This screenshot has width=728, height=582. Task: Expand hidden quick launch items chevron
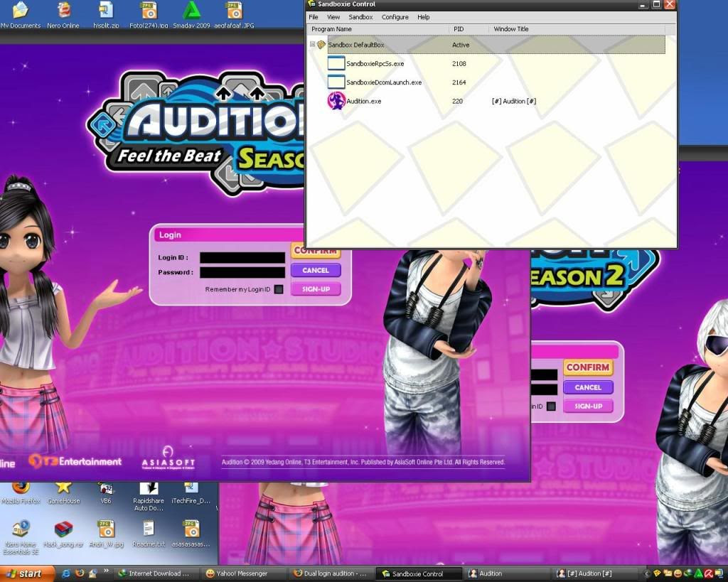pyautogui.click(x=107, y=571)
